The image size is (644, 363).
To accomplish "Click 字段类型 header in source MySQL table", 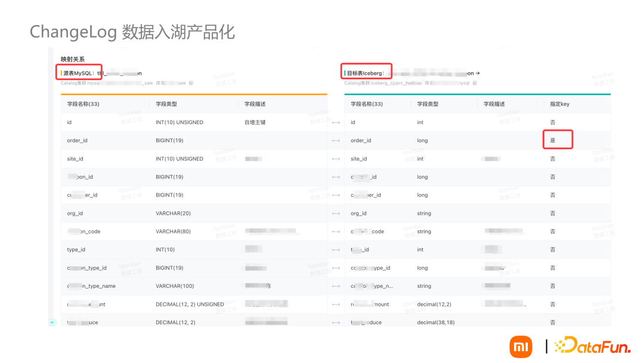I will [x=166, y=104].
